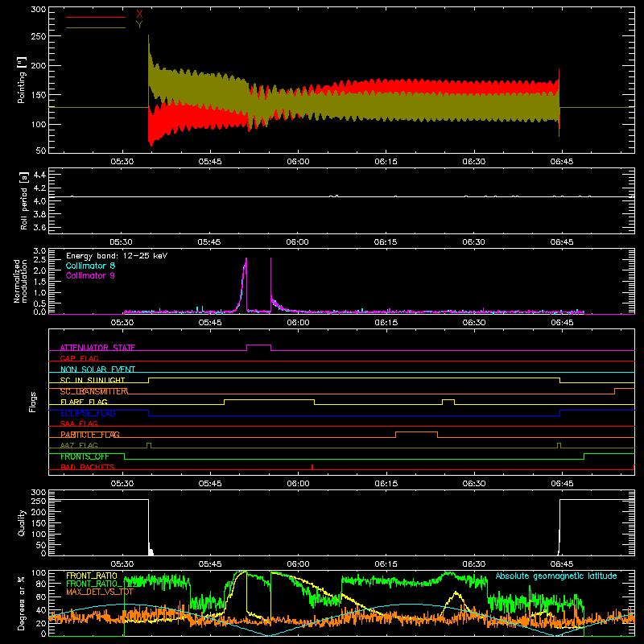Click the 3.6 tick on Roll period axis
The image size is (644, 644).
tap(39, 227)
